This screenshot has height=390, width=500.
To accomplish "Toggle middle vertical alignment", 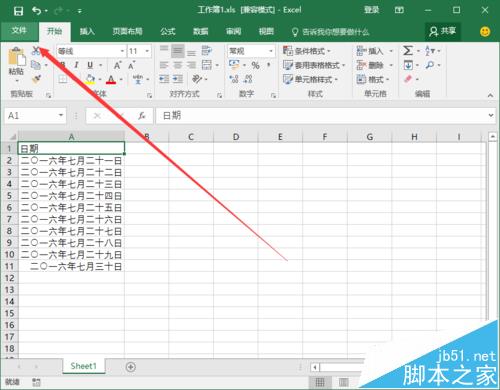I will tap(178, 51).
